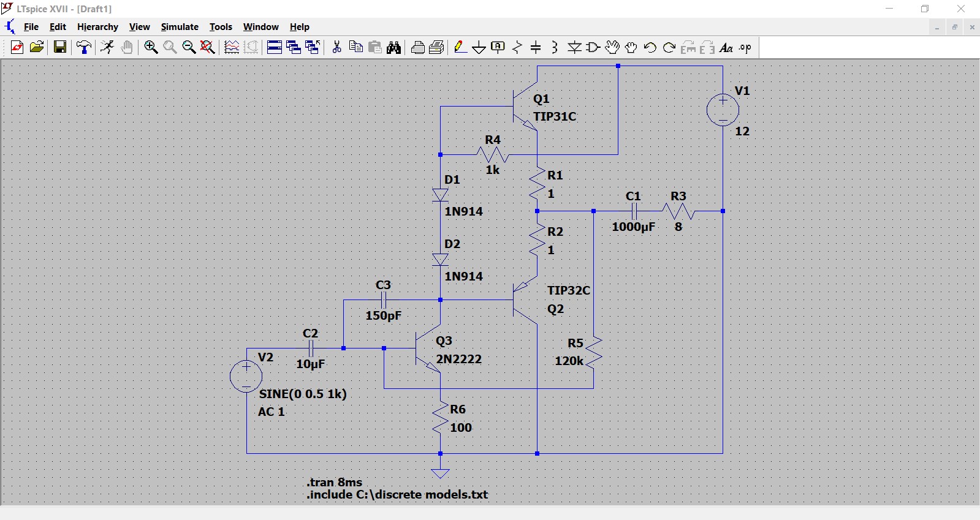Select the Zoom In magnifier tool
980x520 pixels.
pyautogui.click(x=151, y=48)
